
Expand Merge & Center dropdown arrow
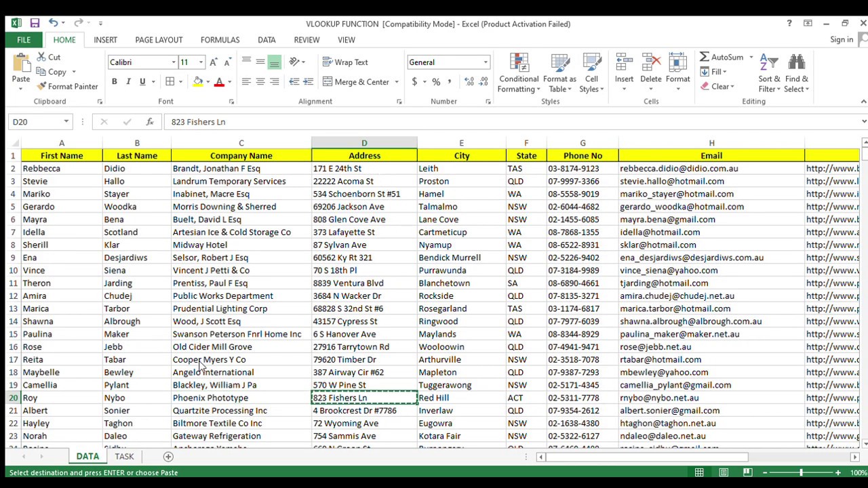point(397,82)
